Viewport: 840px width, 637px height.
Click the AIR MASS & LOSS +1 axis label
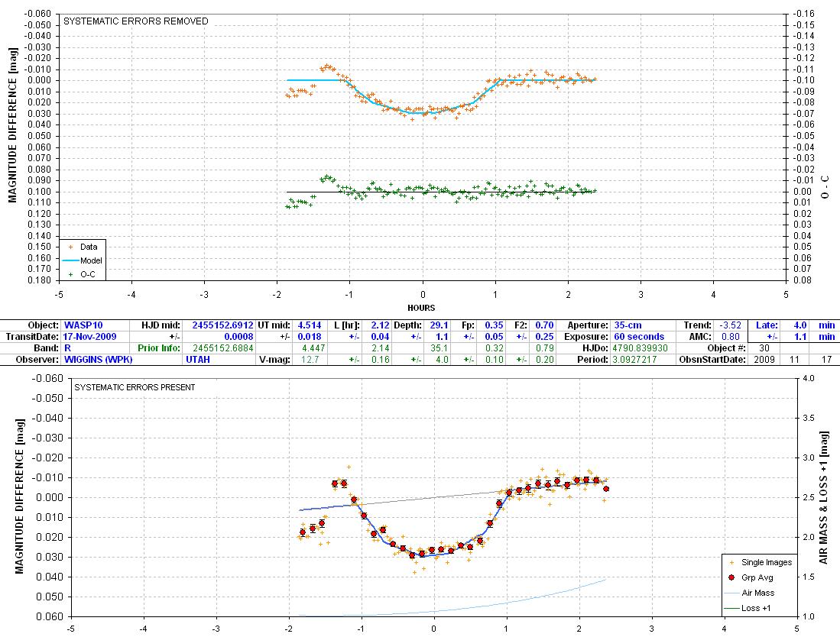(824, 498)
